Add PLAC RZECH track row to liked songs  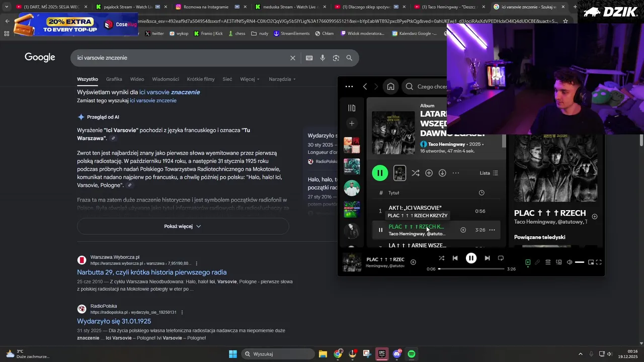coord(463,230)
